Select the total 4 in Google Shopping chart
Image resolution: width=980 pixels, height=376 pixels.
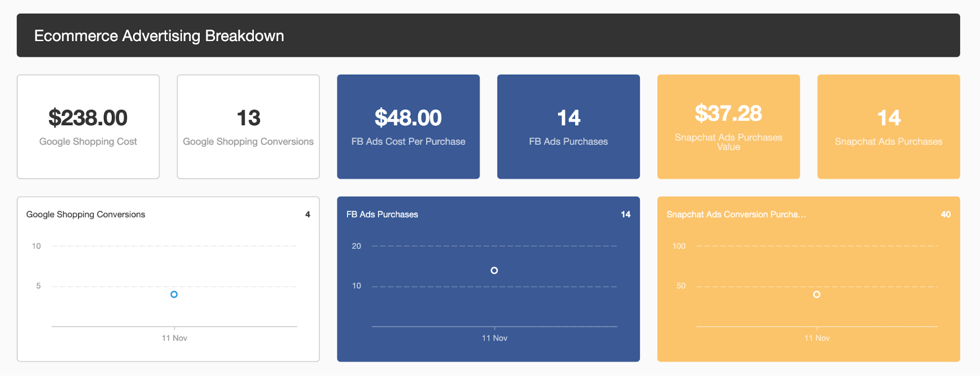click(308, 215)
